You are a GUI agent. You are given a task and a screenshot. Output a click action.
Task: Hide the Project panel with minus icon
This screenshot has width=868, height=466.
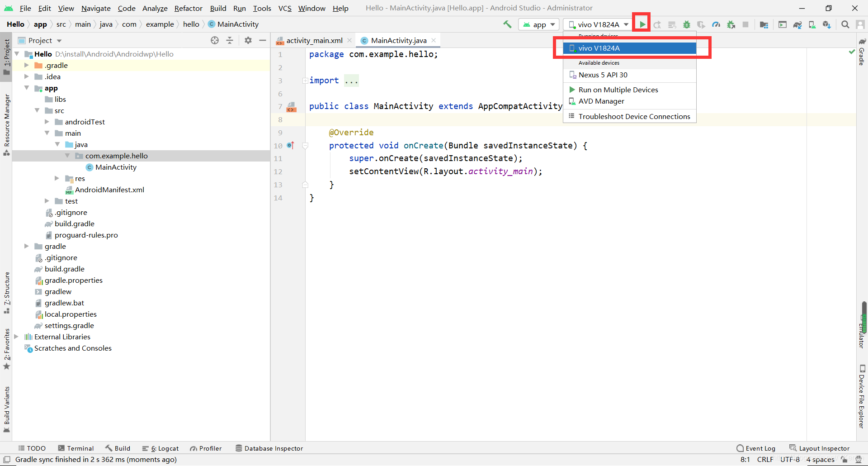point(263,40)
